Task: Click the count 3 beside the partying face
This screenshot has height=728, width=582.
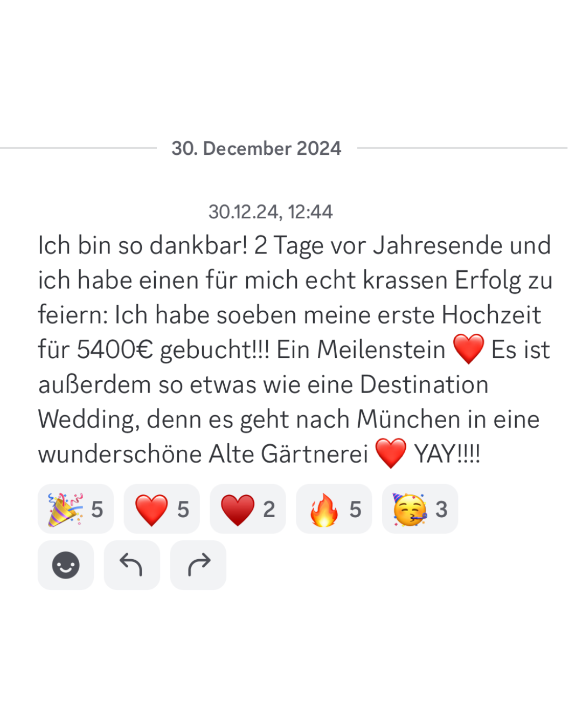Action: 441,509
